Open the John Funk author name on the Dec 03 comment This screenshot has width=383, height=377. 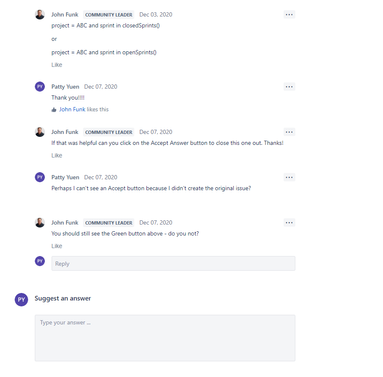coord(65,15)
